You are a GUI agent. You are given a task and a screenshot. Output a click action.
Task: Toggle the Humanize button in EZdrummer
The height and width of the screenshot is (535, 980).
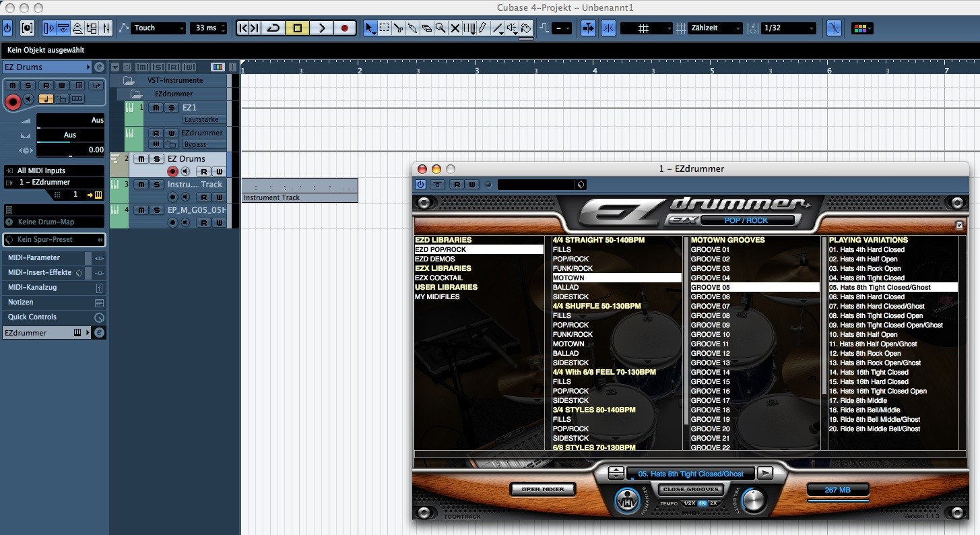coord(626,501)
